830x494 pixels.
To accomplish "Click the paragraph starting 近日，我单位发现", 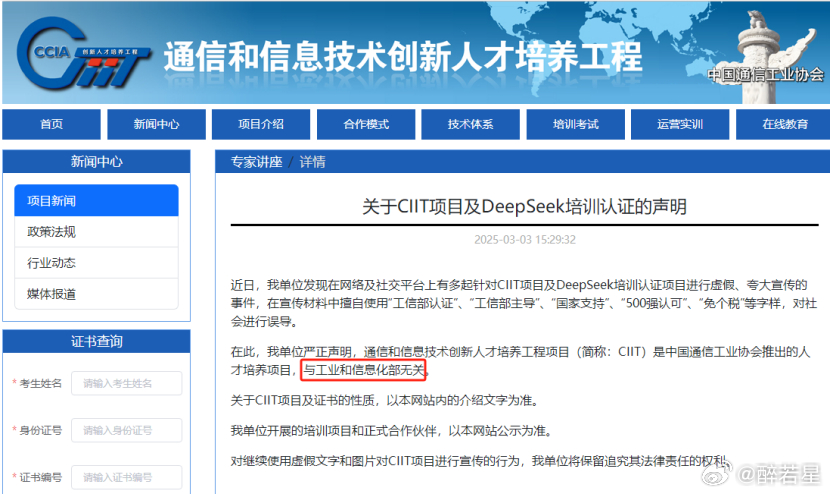I will 524,303.
